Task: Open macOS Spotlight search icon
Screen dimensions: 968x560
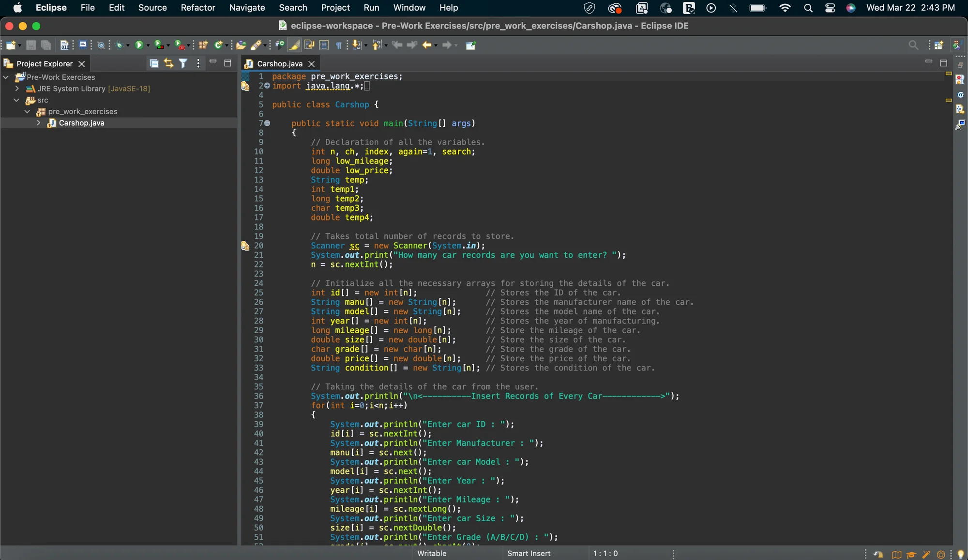Action: pos(808,8)
